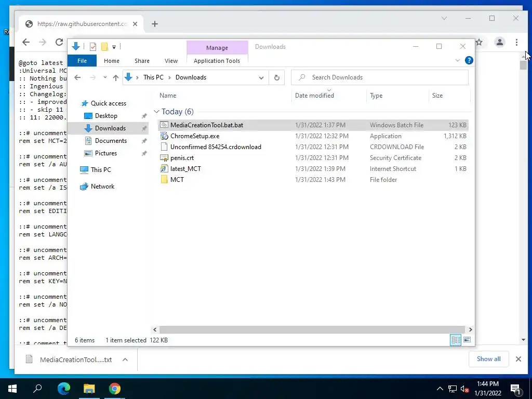532x399 pixels.
Task: Unpin Desktop using its pin icon
Action: (x=144, y=116)
